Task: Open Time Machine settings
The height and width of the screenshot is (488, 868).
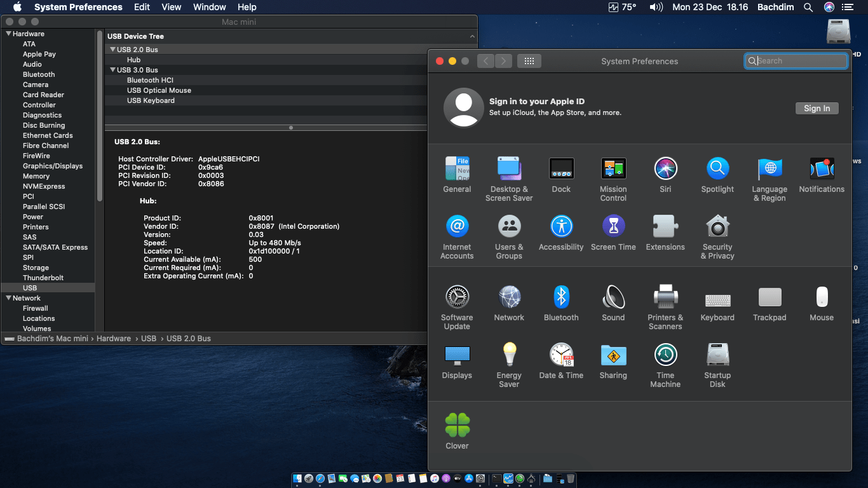Action: click(x=665, y=355)
